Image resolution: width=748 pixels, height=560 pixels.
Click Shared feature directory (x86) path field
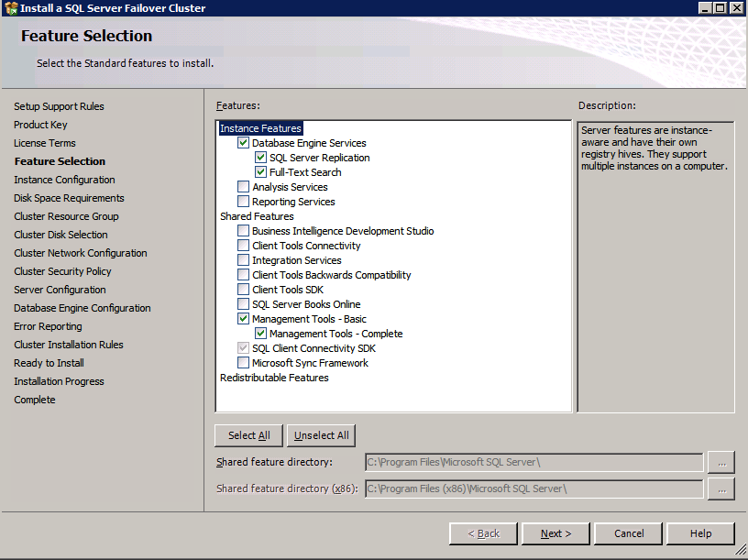[x=533, y=489]
